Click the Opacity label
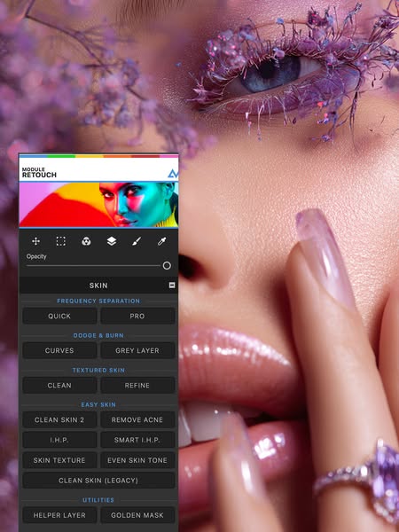Screen dimensions: 399x532 [x=36, y=256]
